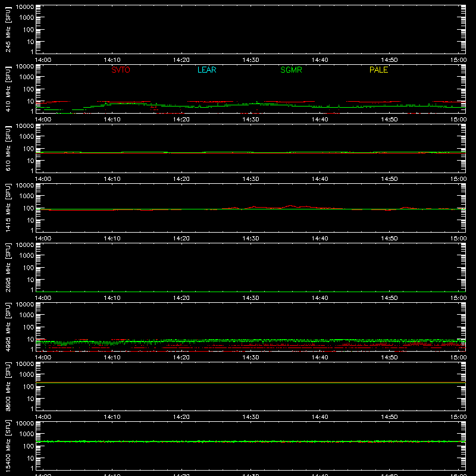Click 14:00 tick label below 2695 MHz panel

[43, 298]
